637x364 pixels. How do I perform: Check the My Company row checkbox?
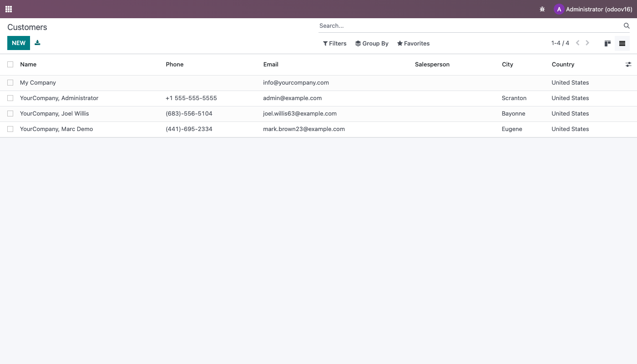[10, 83]
